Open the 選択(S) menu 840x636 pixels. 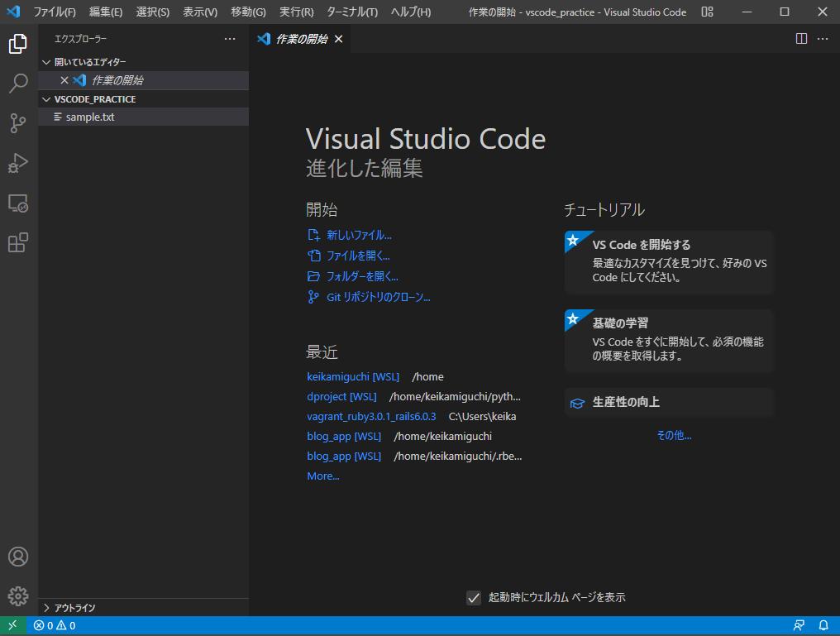(153, 12)
